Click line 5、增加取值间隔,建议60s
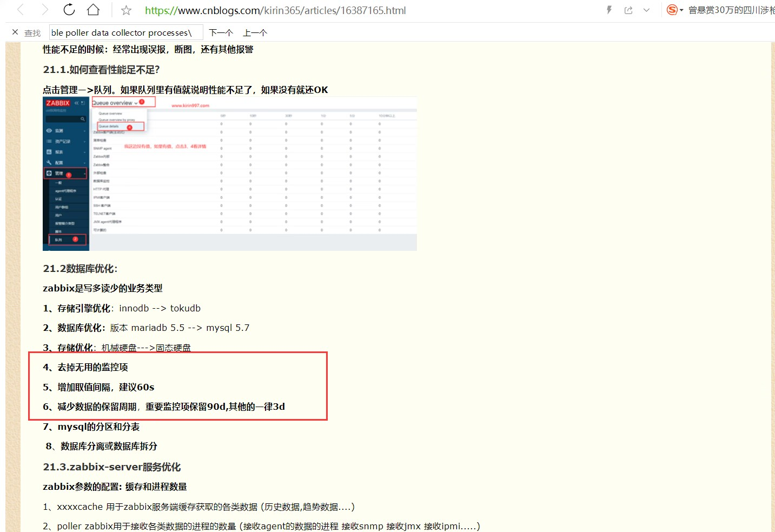Screen dimensions: 775x532 pos(98,387)
